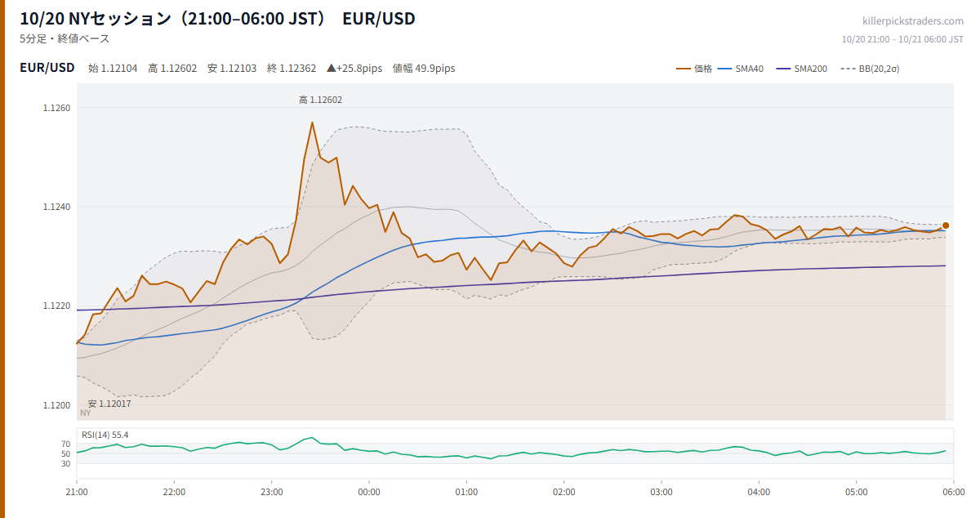Viewport: 980px width, 518px height.
Task: Click the 'killerpickstraders.com' site text
Action: 913,21
